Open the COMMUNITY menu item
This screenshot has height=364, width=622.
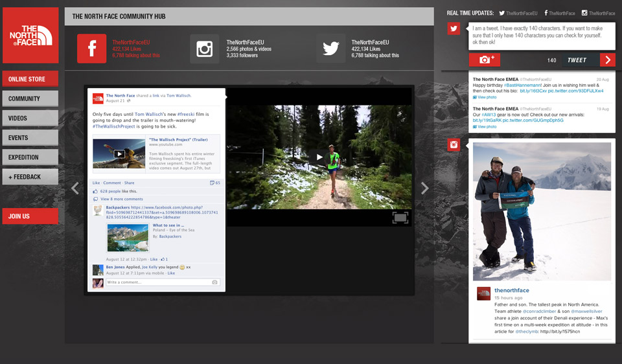point(30,98)
